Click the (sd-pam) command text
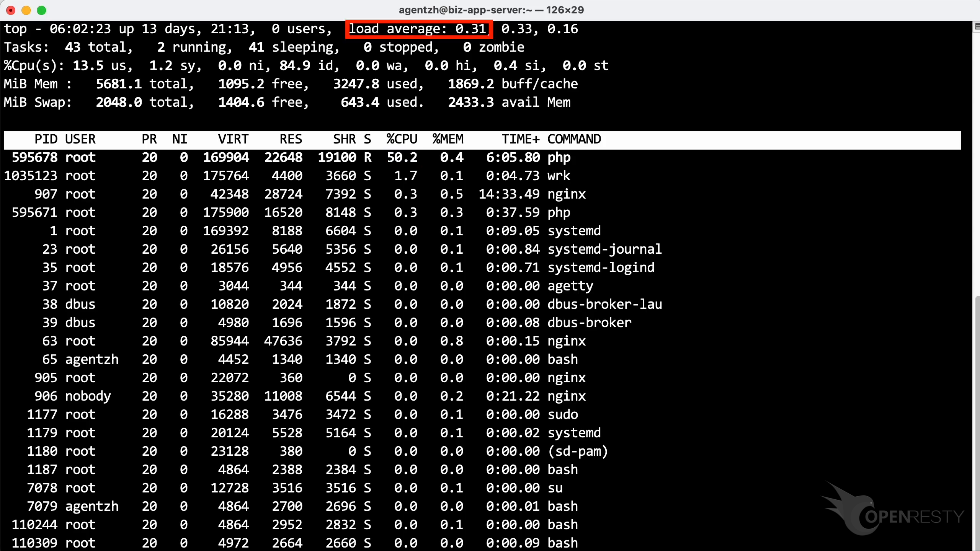This screenshot has width=980, height=551. [577, 451]
